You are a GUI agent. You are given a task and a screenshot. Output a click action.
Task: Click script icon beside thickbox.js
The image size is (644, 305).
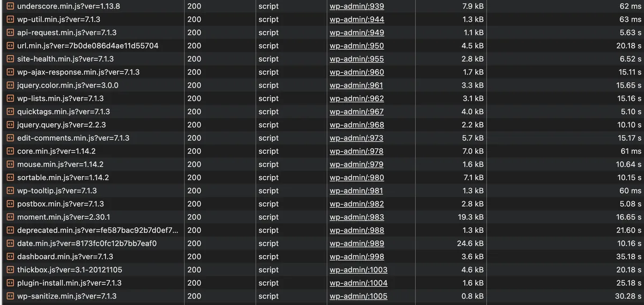click(x=10, y=270)
